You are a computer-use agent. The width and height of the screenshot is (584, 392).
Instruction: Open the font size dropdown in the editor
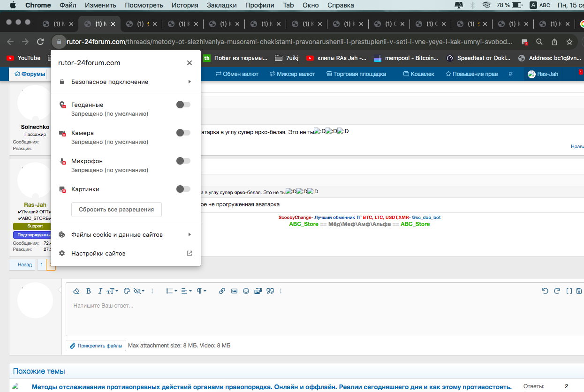113,291
